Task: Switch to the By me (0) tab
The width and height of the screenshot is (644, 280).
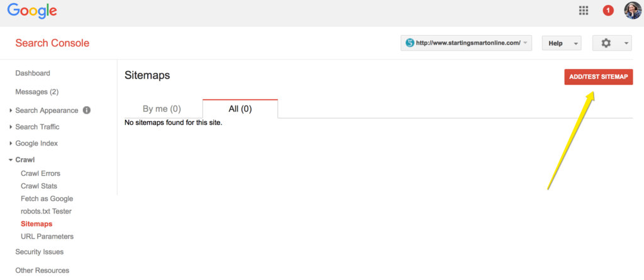Action: [x=162, y=109]
